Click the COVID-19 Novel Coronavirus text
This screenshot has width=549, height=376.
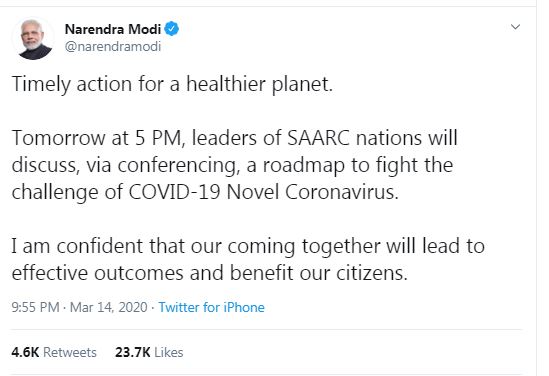[263, 192]
